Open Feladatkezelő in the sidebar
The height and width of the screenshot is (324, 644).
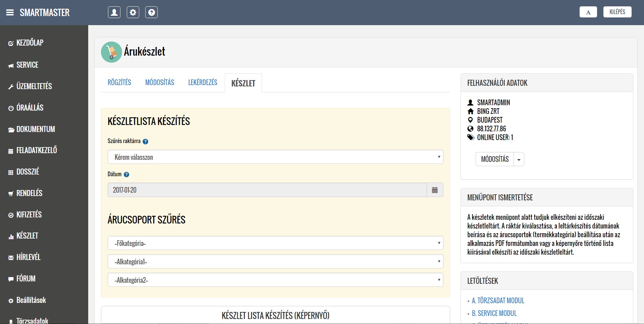coord(37,150)
